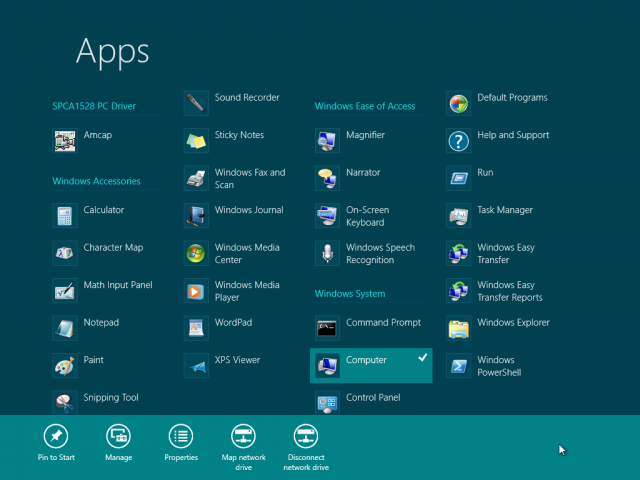Open the Magnifier icon

(x=328, y=141)
